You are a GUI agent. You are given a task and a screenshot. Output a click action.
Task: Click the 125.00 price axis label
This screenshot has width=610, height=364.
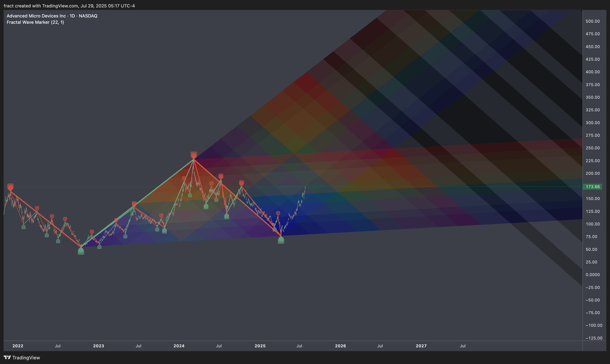coord(593,211)
